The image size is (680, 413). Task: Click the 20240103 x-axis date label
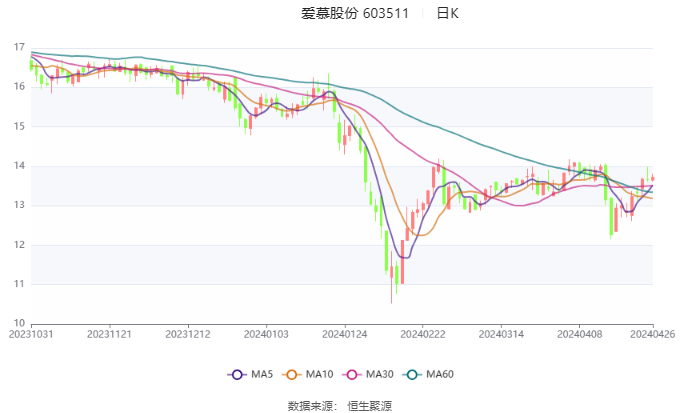click(265, 334)
